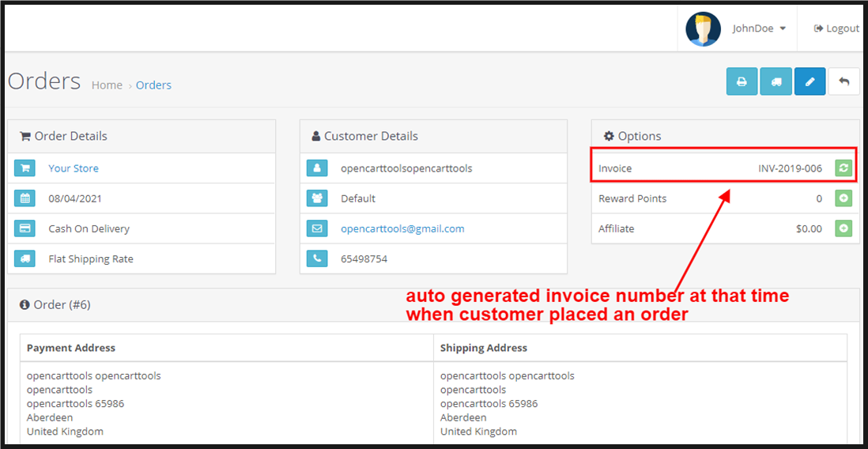868x449 pixels.
Task: Click the phone icon beside 65498754
Action: click(x=317, y=258)
